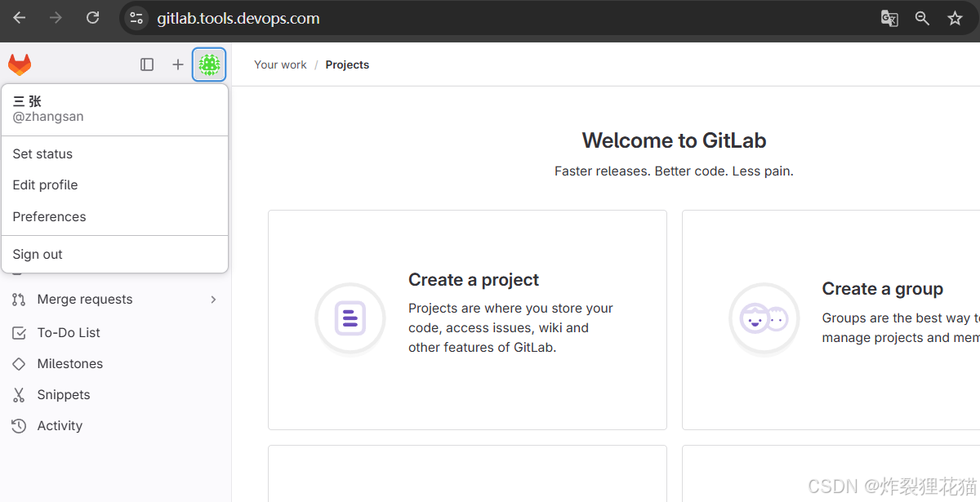Click the Create a group heading
This screenshot has width=980, height=502.
[883, 289]
